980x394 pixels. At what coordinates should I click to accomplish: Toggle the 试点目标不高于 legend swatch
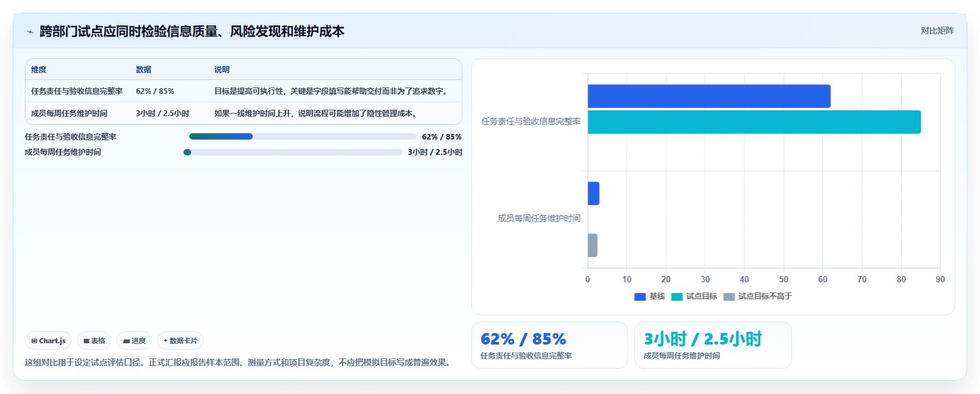[x=729, y=296]
